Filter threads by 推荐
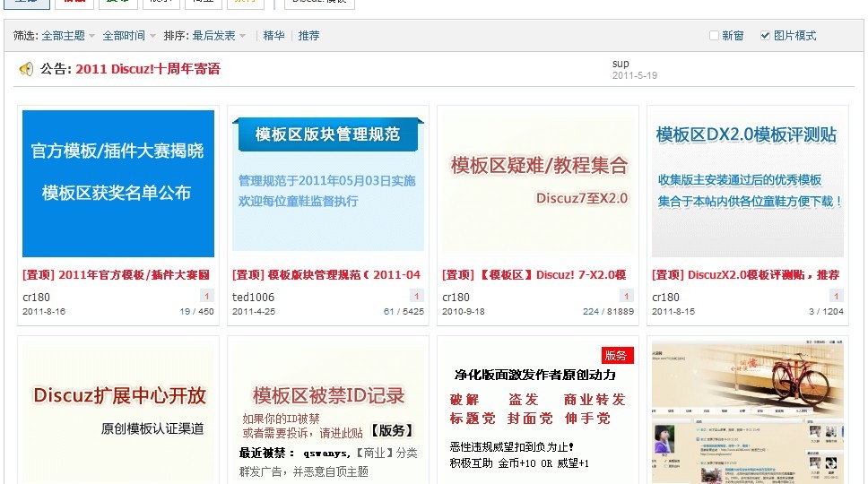Screen dimensions: 868x484 click(308, 35)
